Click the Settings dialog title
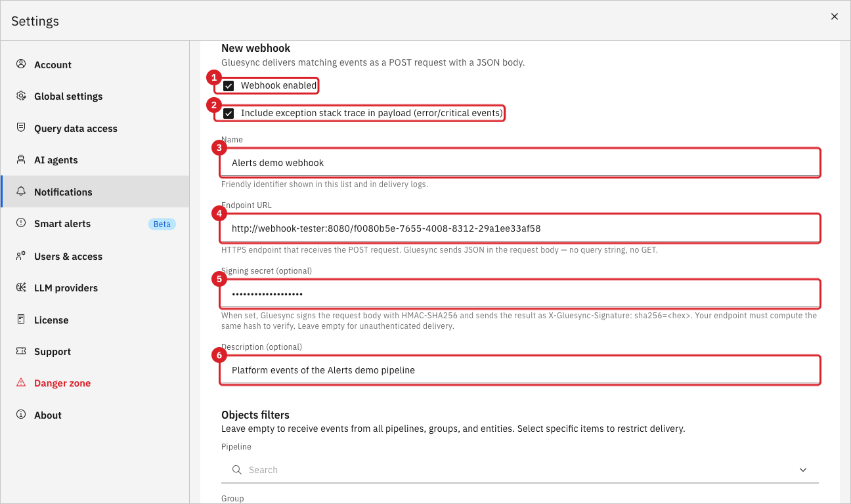Screen dimensions: 851x504 35,21
